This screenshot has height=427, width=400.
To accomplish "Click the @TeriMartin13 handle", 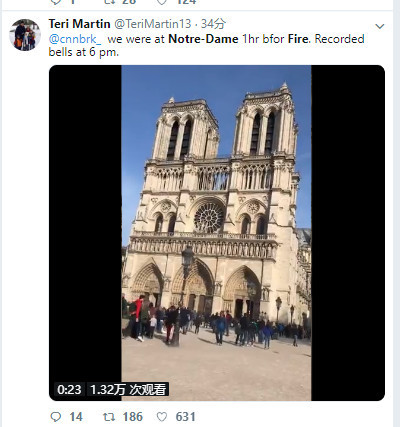I will (x=153, y=24).
